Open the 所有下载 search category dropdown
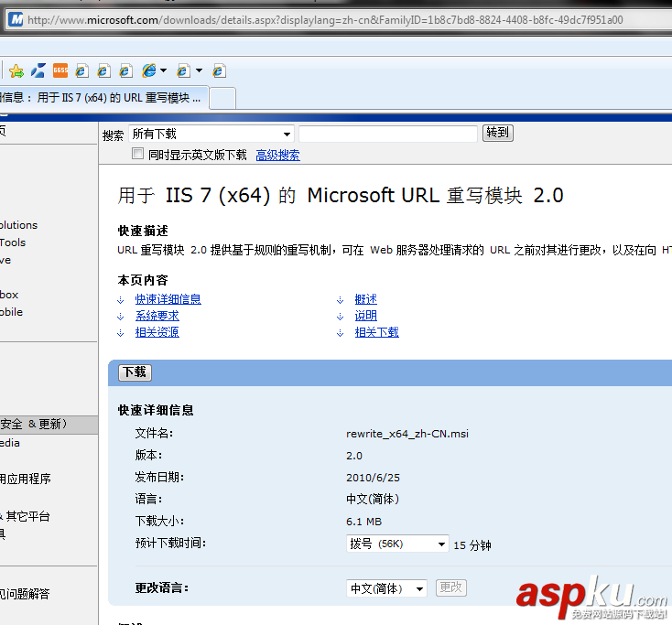This screenshot has height=625, width=672. 211,135
